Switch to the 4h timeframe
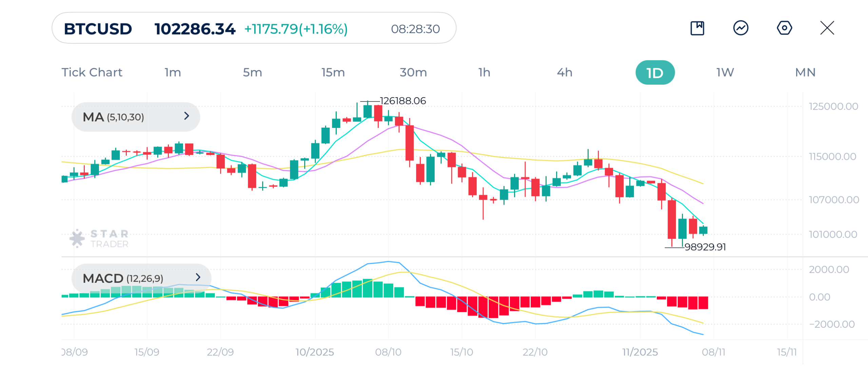Image resolution: width=868 pixels, height=383 pixels. point(565,72)
